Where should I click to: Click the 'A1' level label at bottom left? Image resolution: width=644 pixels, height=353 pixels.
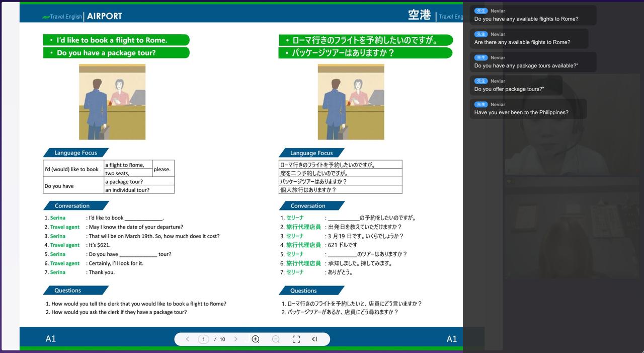[51, 339]
